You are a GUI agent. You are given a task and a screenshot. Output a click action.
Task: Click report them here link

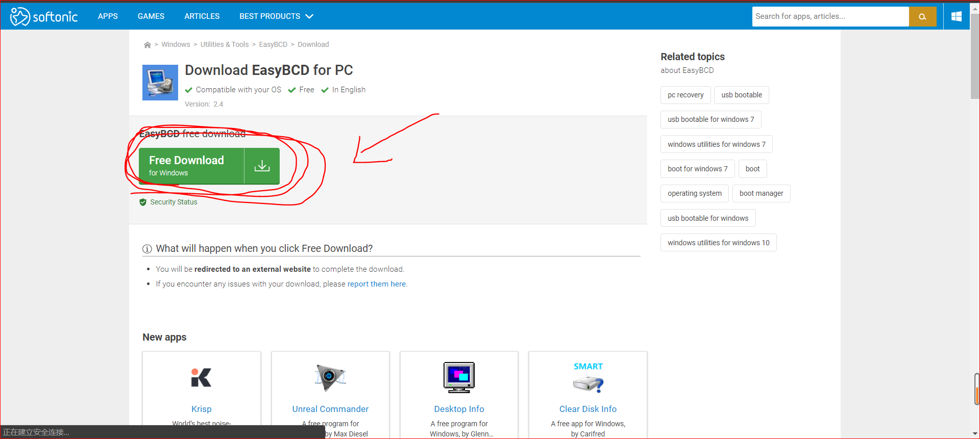[x=377, y=284]
